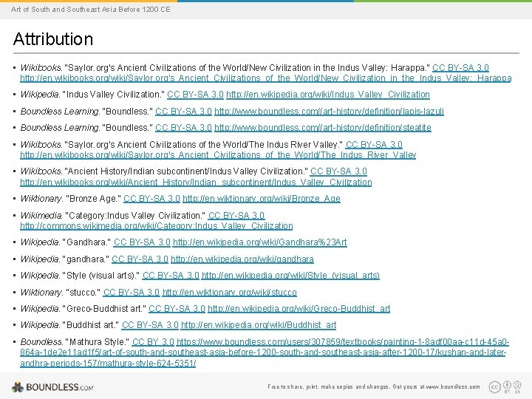Click CC BY-SA 3.0 after "Bronze Age."

coord(151,199)
